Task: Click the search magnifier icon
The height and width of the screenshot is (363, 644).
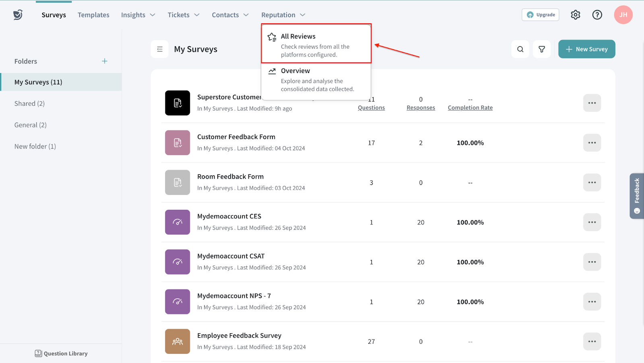Action: point(520,49)
